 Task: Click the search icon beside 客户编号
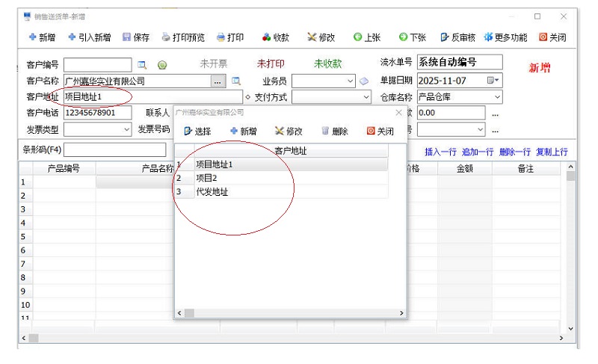142,65
